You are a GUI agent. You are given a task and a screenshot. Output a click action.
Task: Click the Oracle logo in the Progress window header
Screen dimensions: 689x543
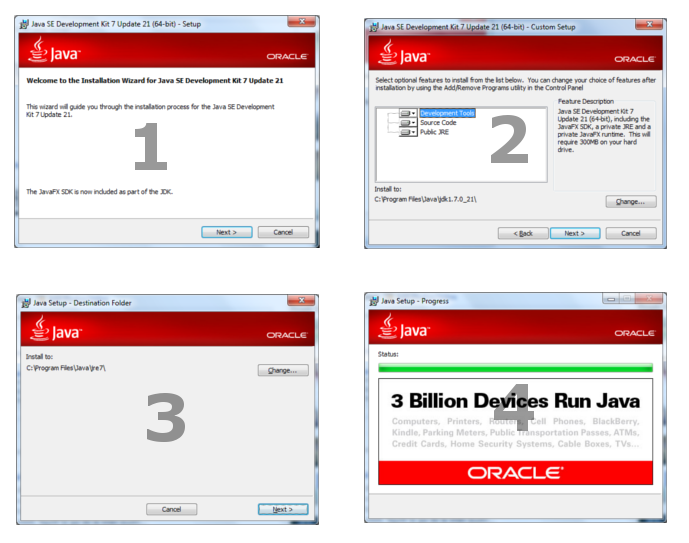pyautogui.click(x=635, y=333)
